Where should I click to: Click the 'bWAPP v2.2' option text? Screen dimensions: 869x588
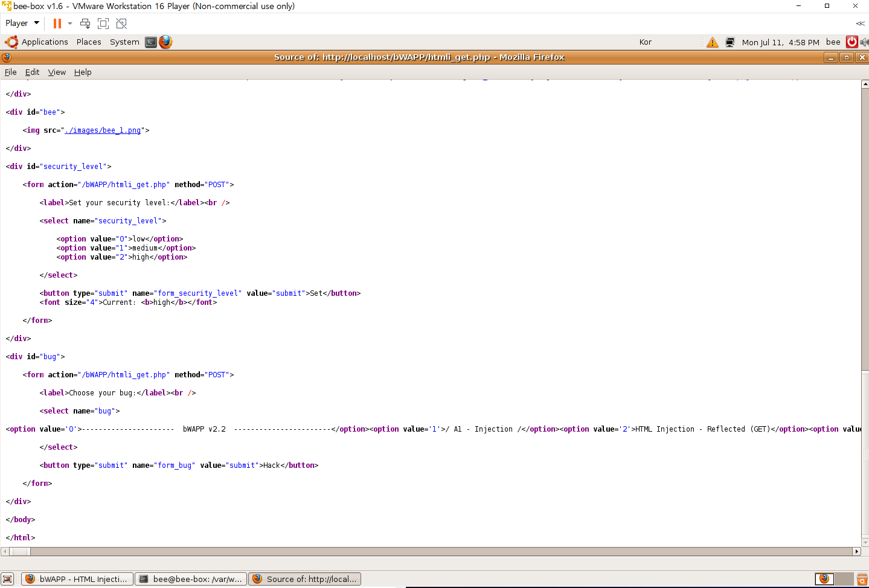point(204,429)
